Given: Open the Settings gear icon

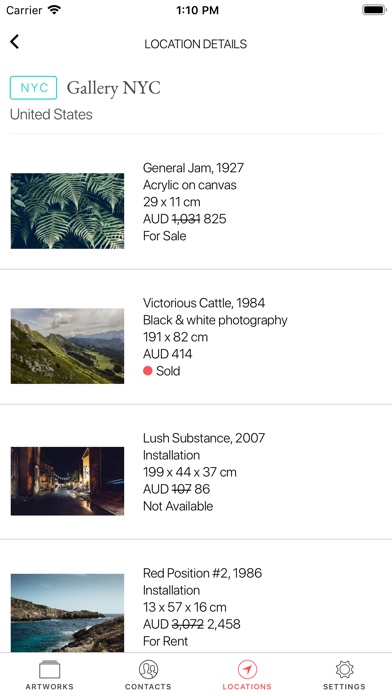Looking at the screenshot, I should (x=344, y=669).
